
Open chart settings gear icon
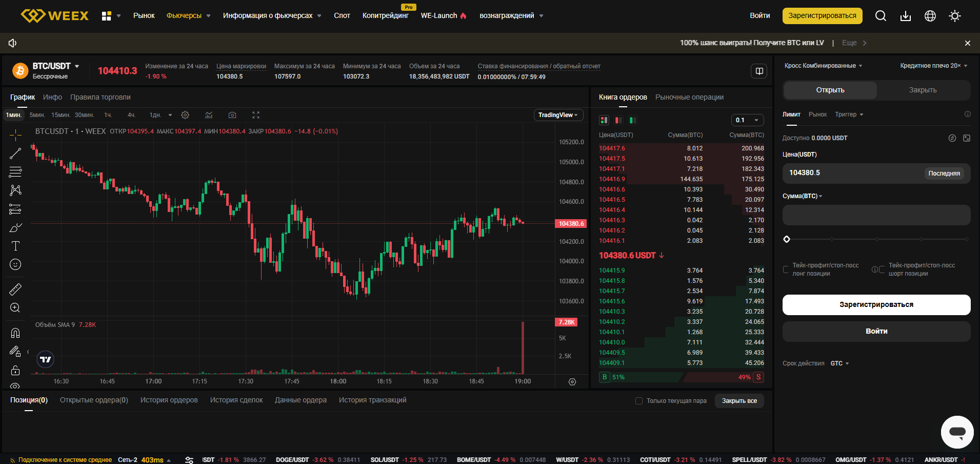point(185,115)
